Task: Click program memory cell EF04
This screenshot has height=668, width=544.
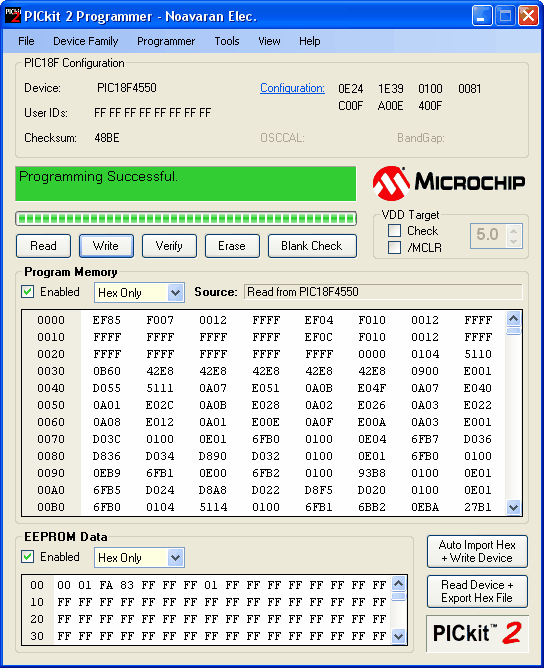Action: 319,320
